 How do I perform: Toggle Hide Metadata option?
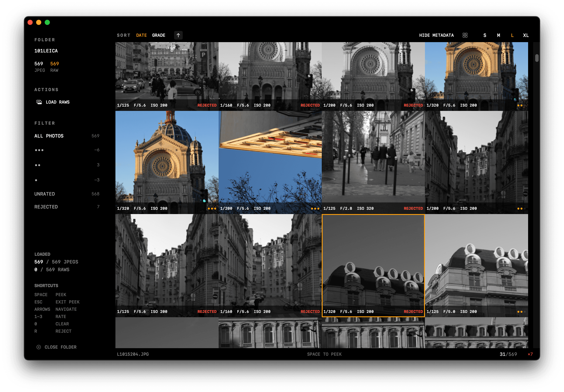[436, 35]
